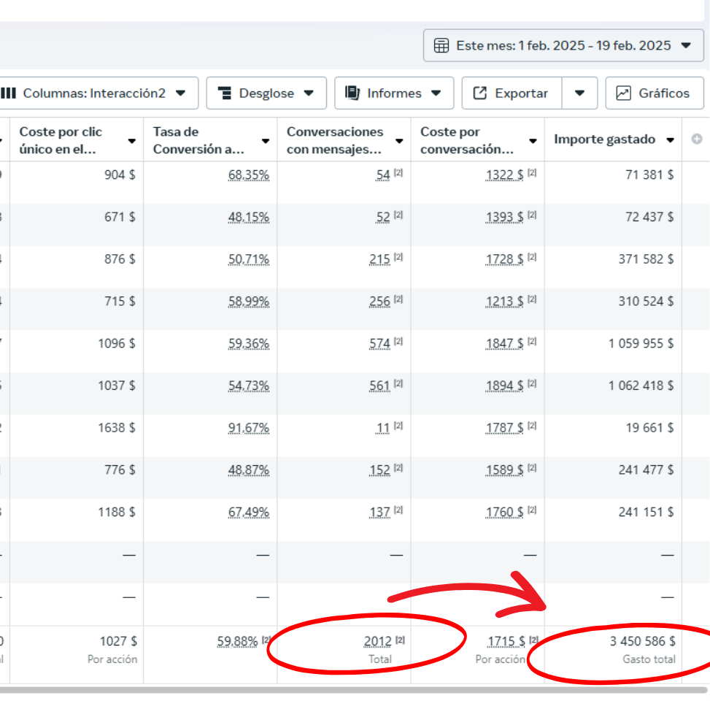Image resolution: width=710 pixels, height=728 pixels.
Task: Click the Informes reports icon
Action: [x=353, y=93]
